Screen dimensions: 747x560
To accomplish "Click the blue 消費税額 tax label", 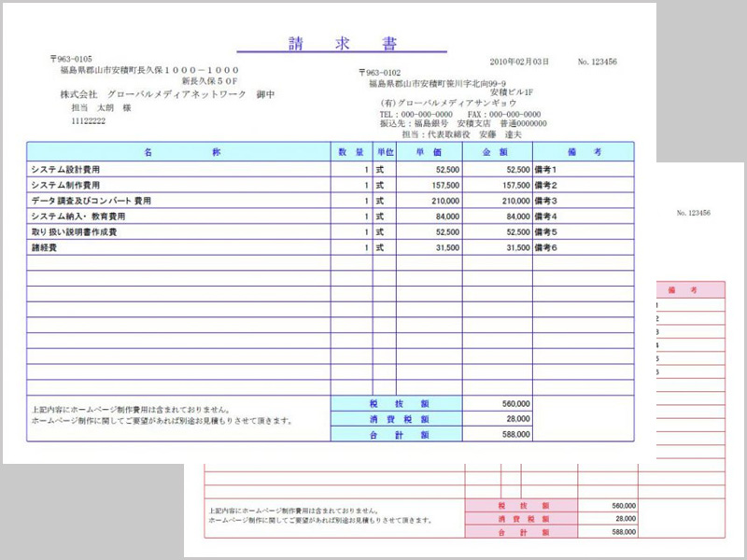I will pyautogui.click(x=396, y=419).
